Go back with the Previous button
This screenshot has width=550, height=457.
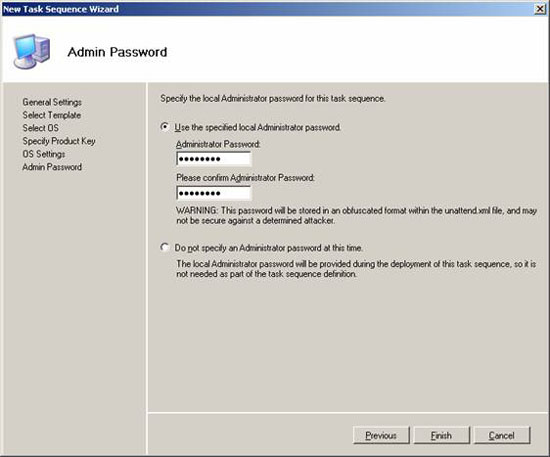tap(381, 435)
